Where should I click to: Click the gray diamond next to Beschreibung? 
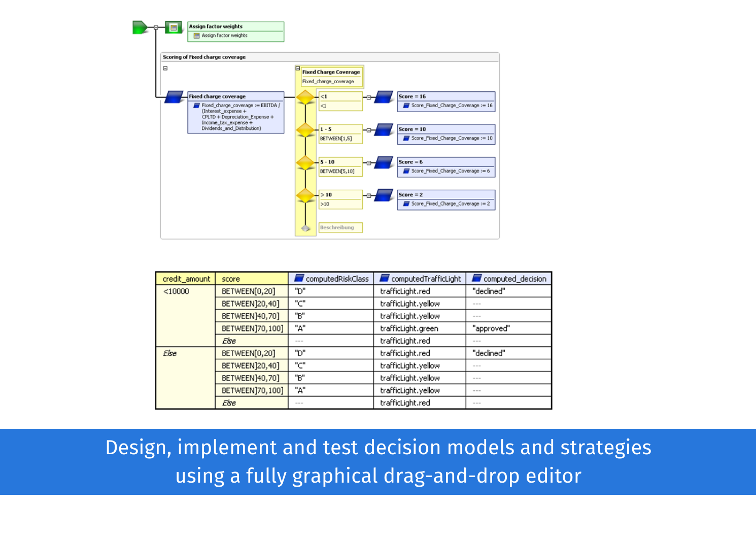coord(305,227)
